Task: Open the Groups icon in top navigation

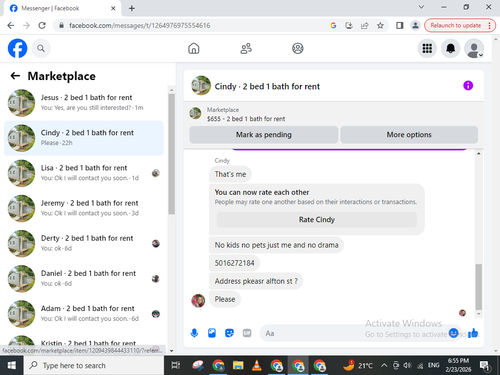Action: 298,49
